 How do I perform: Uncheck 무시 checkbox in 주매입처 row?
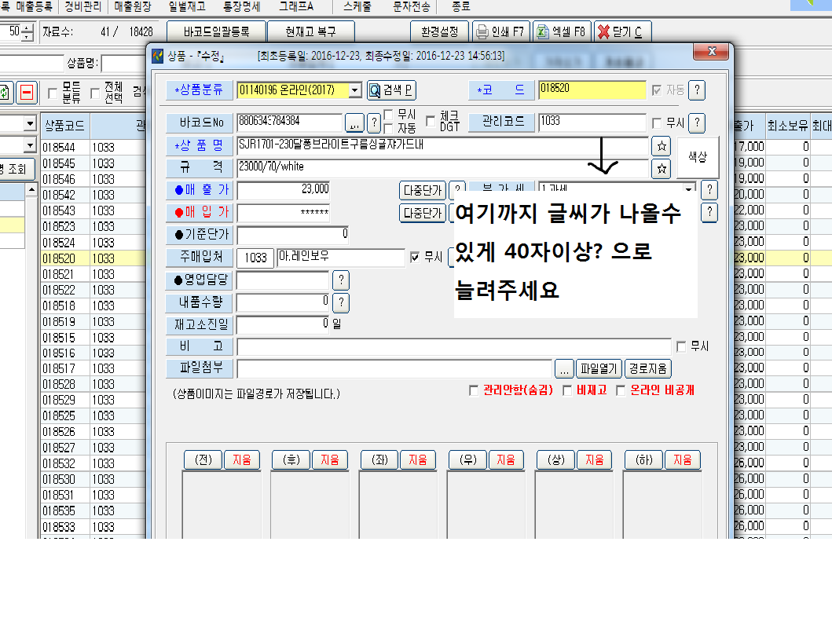[x=415, y=258]
